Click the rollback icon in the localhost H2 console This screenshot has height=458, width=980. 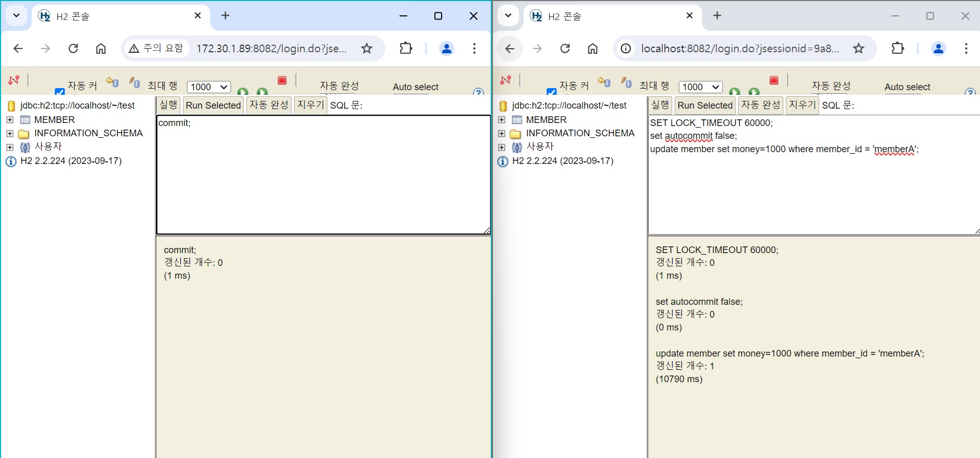point(604,81)
